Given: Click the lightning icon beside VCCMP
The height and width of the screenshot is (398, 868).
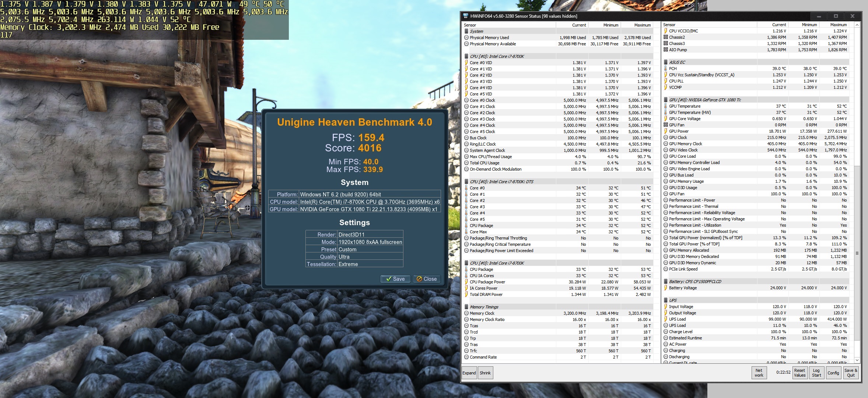Looking at the screenshot, I should coord(666,87).
